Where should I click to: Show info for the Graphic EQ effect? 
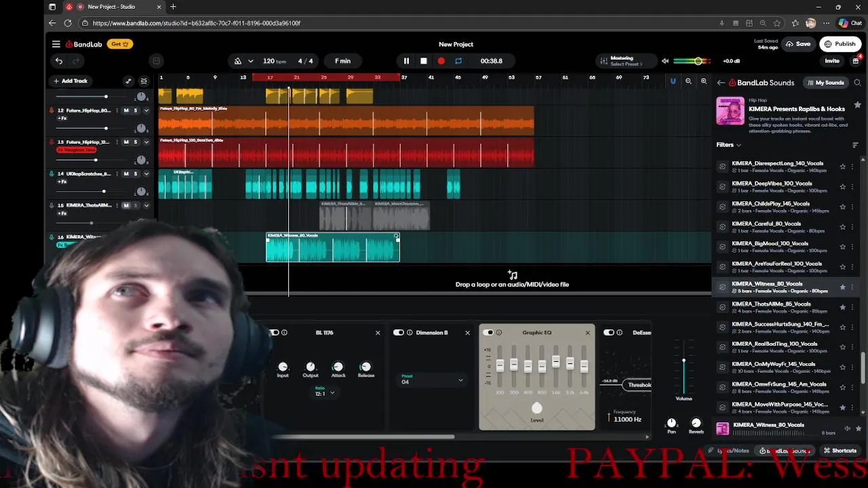tap(499, 333)
